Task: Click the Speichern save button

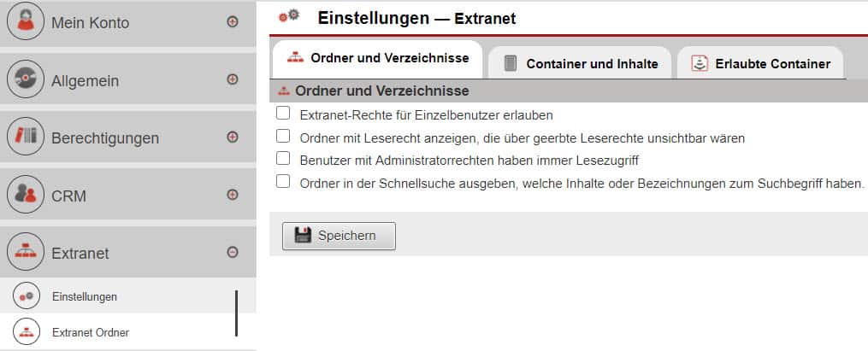Action: point(339,236)
